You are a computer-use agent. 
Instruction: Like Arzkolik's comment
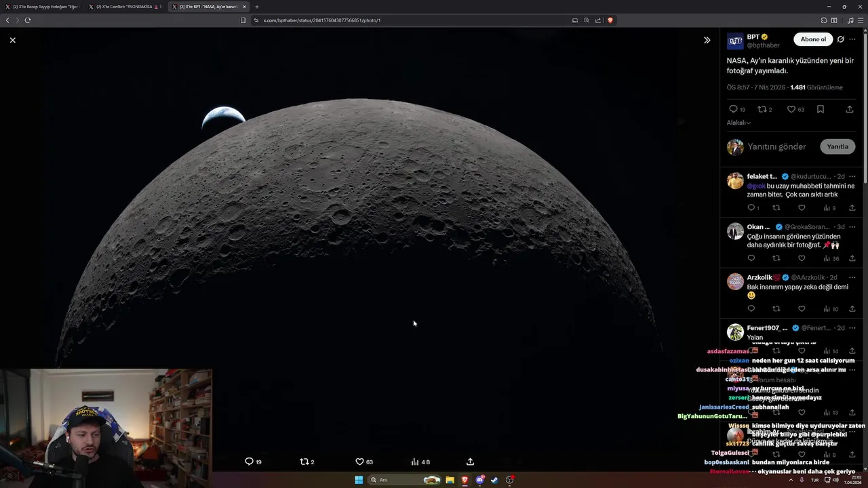[802, 308]
